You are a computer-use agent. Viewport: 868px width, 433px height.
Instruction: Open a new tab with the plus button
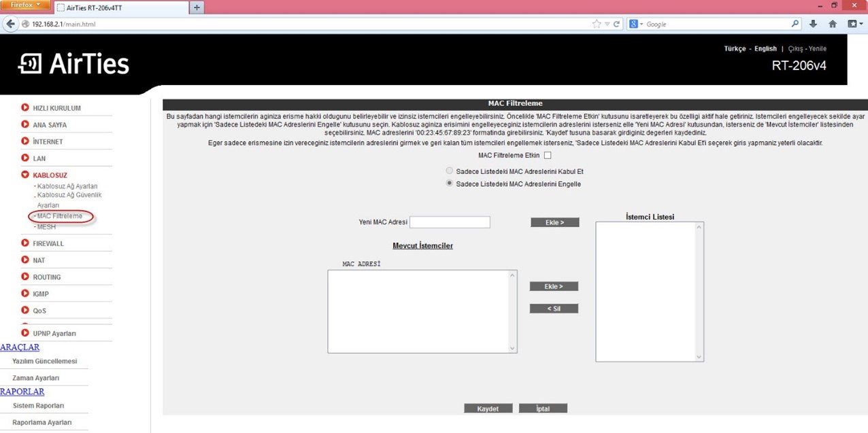pos(197,7)
